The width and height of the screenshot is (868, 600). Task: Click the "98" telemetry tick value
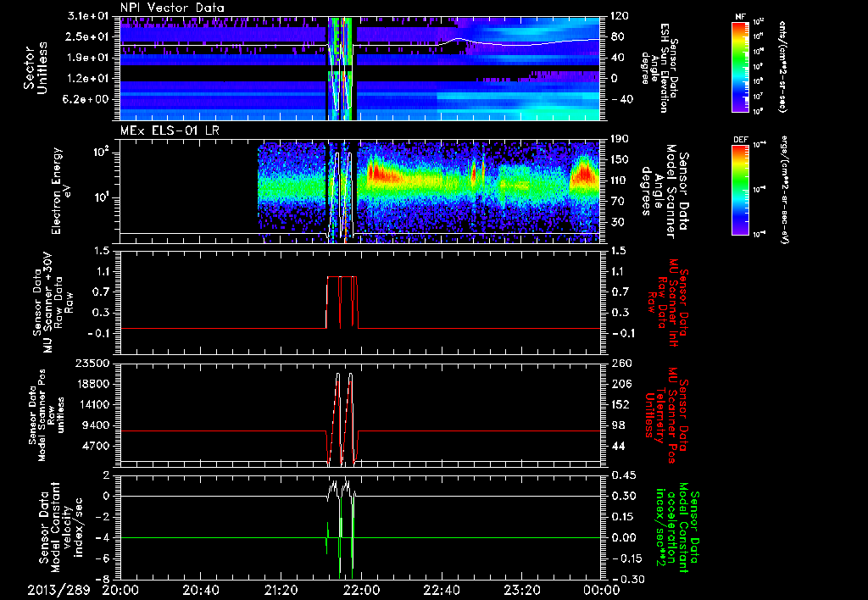tap(616, 425)
